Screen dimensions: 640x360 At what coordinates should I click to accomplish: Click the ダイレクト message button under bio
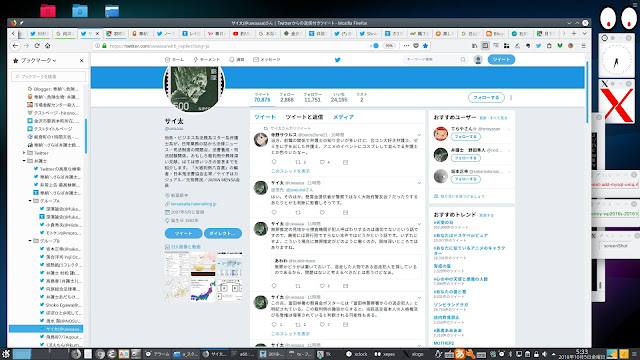click(223, 233)
